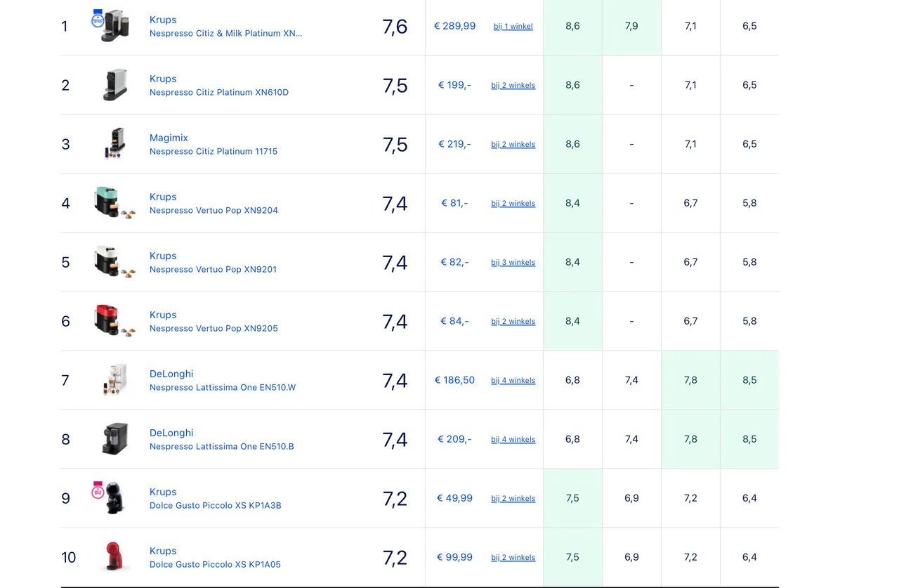Screen dimensions: 899x588
Task: Open 'bij 2 winkels' link for € 199,-
Action: [x=513, y=86]
